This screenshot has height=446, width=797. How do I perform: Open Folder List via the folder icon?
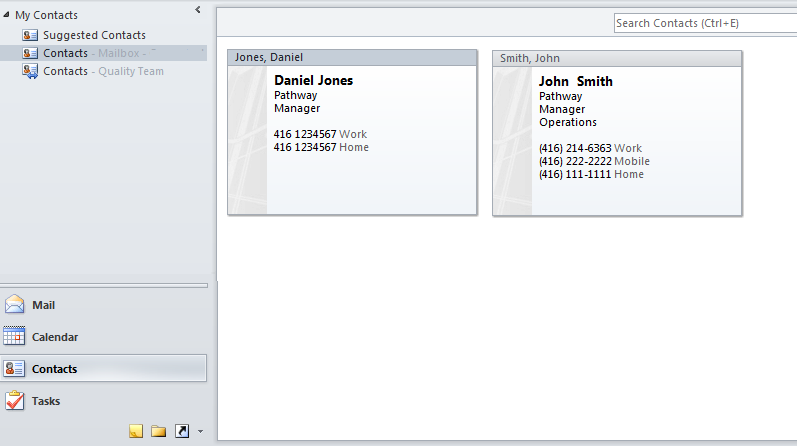(159, 431)
